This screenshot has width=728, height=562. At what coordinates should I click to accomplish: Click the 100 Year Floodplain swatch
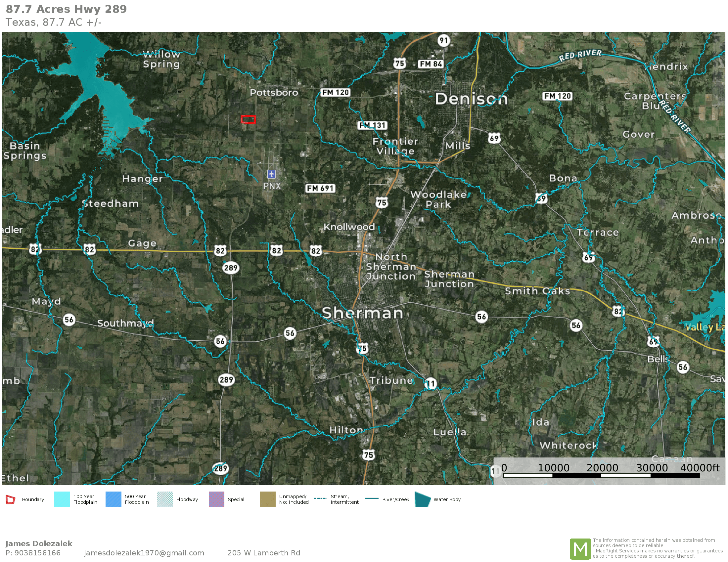point(62,499)
